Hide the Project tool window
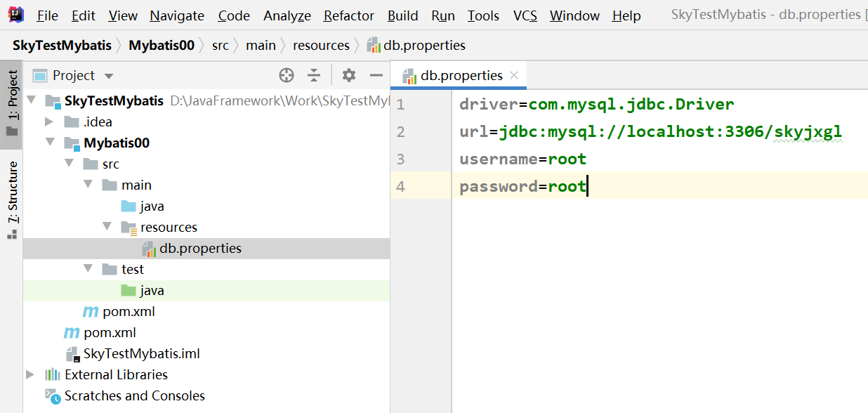This screenshot has width=868, height=413. point(376,75)
